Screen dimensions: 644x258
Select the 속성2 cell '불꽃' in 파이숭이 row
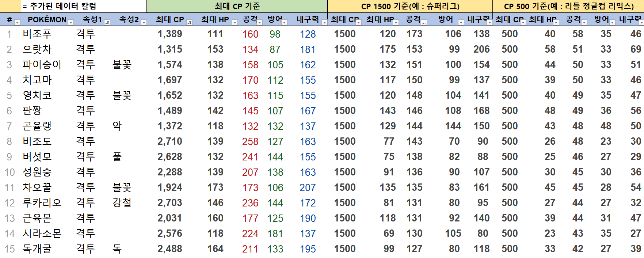pos(122,65)
